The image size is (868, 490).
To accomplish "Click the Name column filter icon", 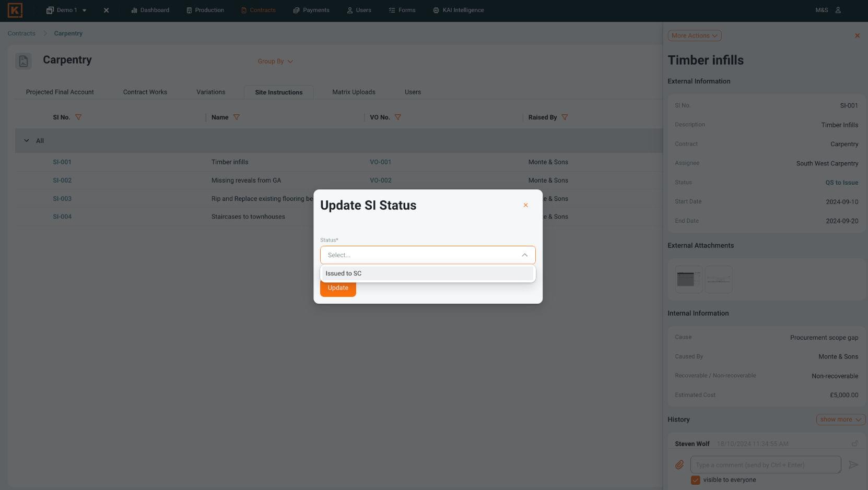I will pos(237,117).
